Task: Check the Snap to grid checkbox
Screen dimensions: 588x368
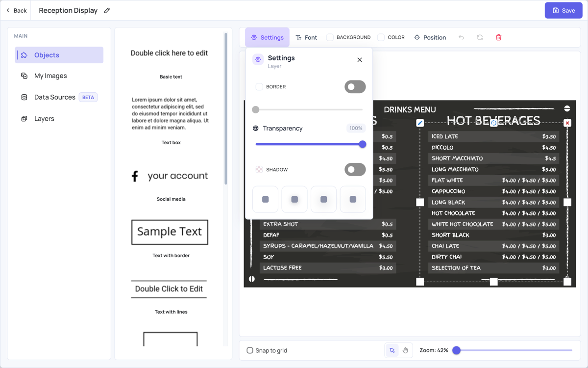Action: [250, 350]
